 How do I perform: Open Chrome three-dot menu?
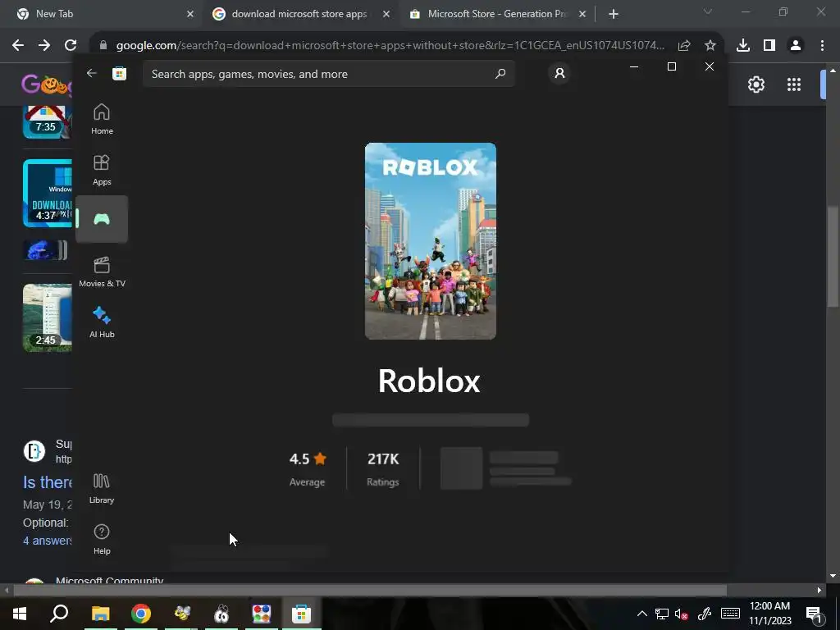pos(822,46)
